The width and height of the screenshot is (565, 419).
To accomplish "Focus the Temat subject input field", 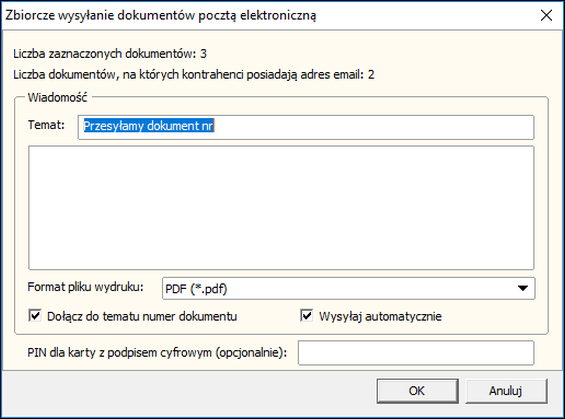I will (306, 127).
